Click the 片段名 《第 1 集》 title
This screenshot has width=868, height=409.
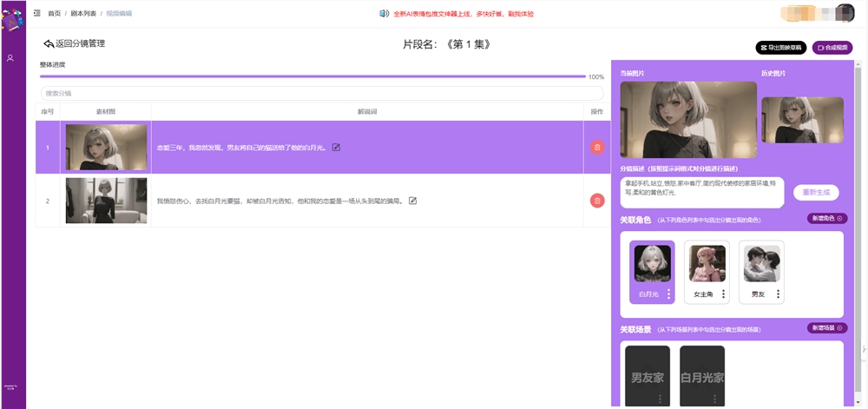pyautogui.click(x=447, y=45)
